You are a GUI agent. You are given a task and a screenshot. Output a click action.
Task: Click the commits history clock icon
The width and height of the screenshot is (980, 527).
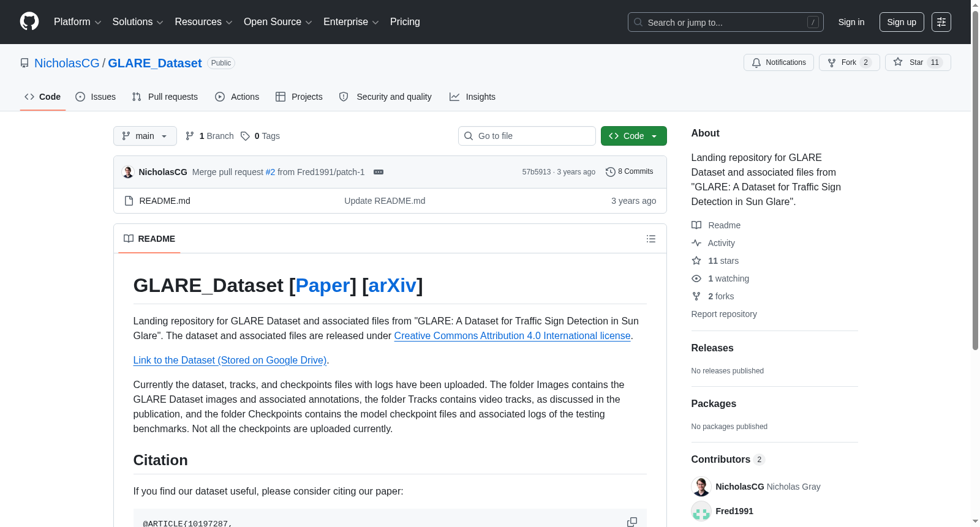tap(610, 172)
